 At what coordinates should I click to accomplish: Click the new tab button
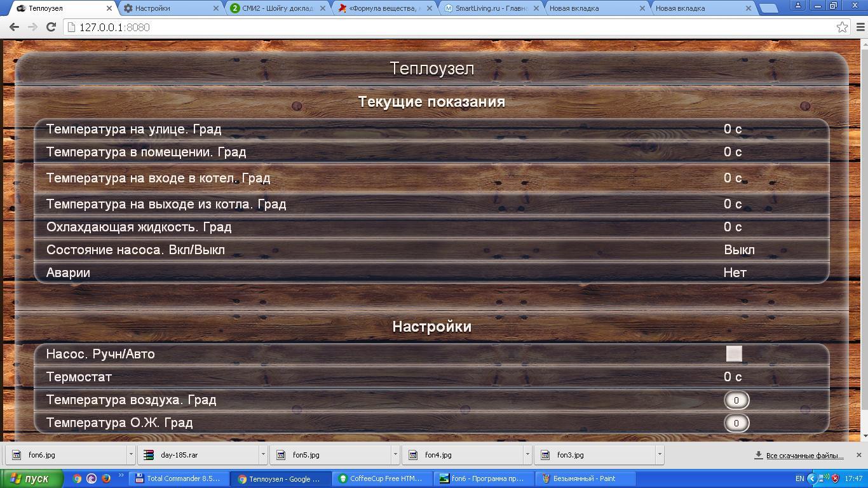pos(769,8)
